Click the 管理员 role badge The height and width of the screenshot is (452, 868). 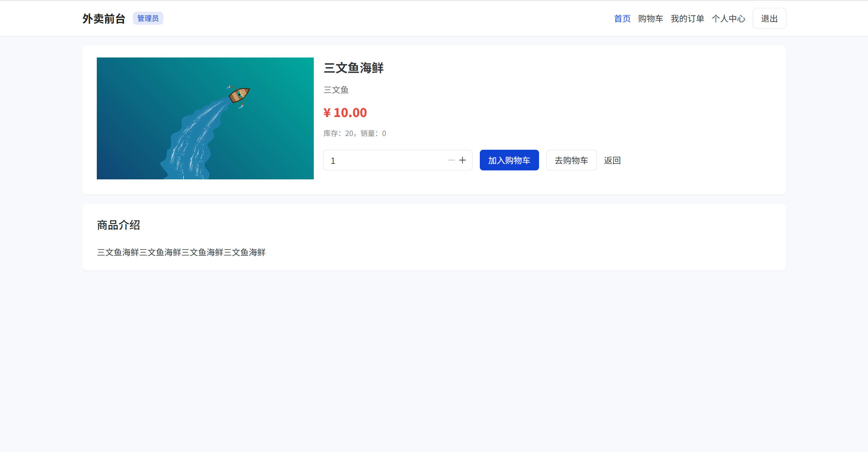(x=148, y=19)
